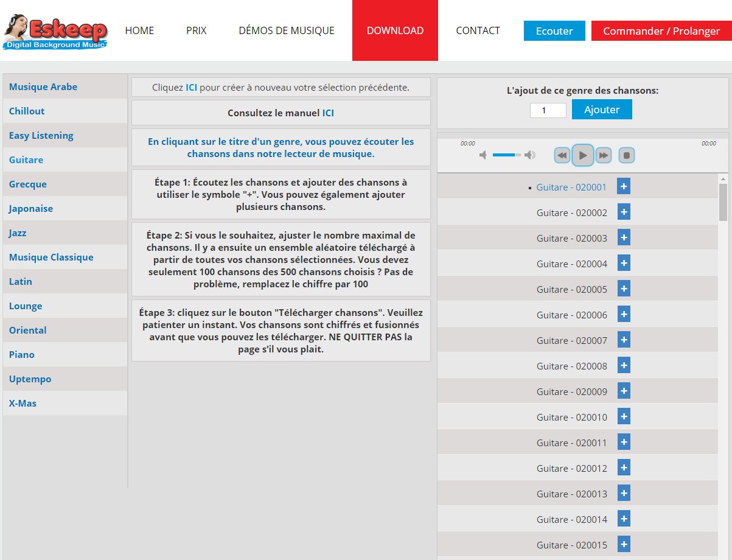732x560 pixels.
Task: Add song Guitare - 020004 with plus icon
Action: [x=624, y=263]
